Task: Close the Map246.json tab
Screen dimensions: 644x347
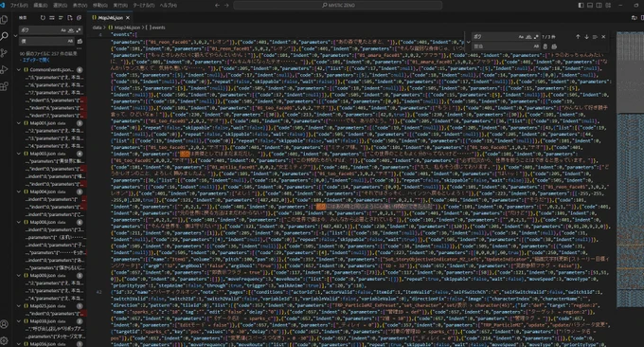Action: (128, 18)
